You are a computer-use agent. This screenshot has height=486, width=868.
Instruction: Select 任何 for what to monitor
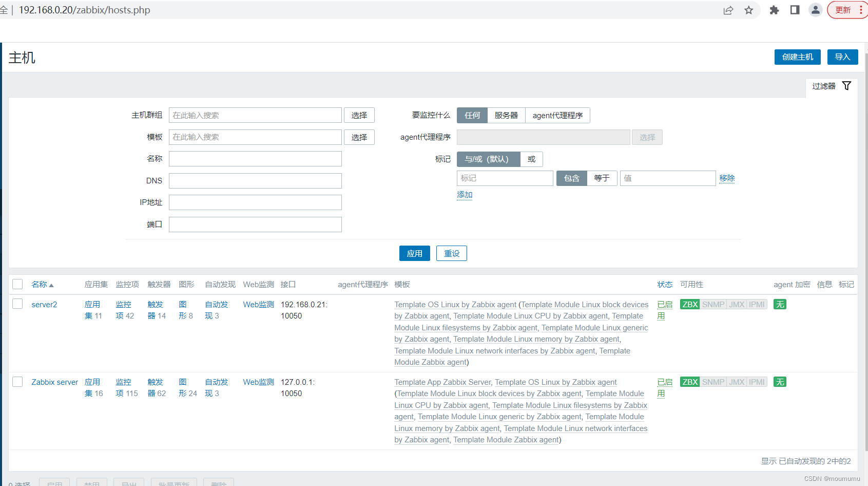[x=472, y=115]
